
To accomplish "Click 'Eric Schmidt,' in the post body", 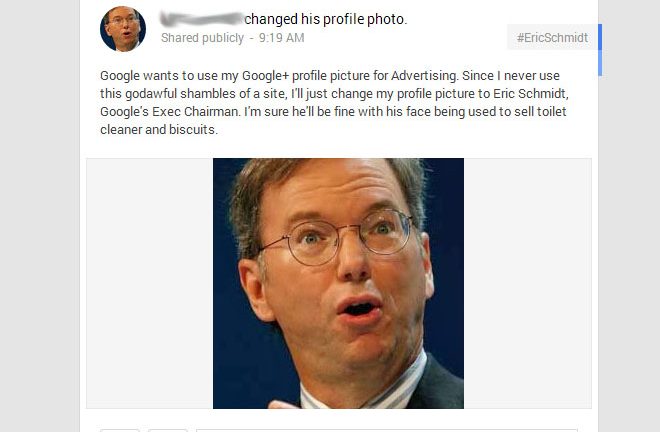I will 531,93.
